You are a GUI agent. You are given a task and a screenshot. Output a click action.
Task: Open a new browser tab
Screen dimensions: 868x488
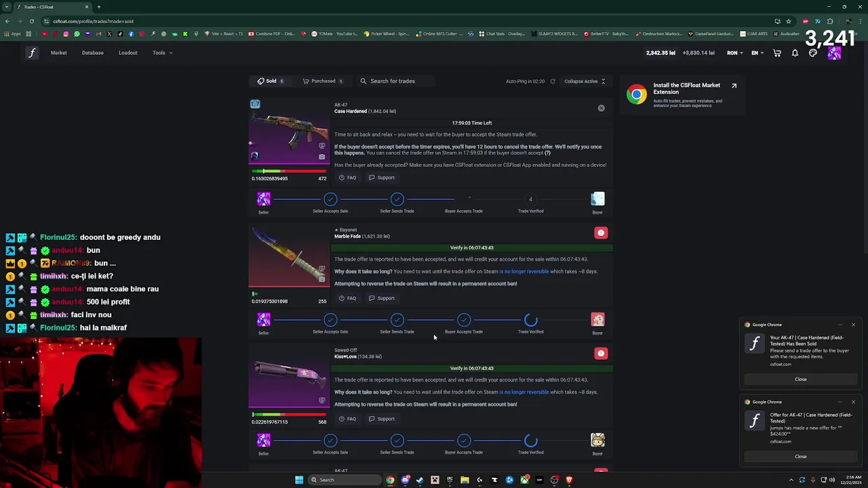point(98,7)
